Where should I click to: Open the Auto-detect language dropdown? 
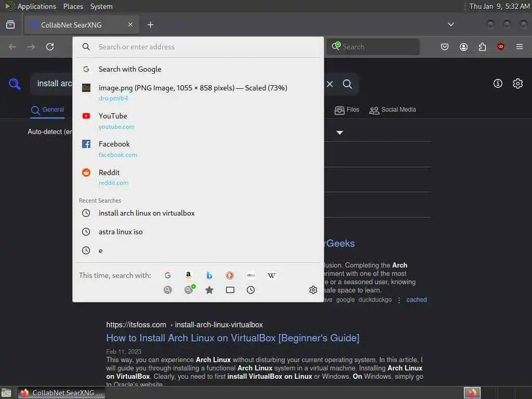50,131
